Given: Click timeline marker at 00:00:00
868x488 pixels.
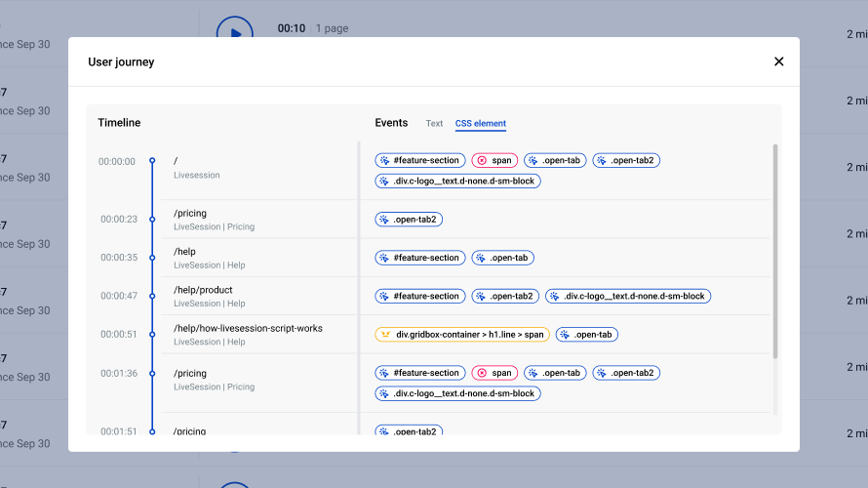Looking at the screenshot, I should coord(152,161).
